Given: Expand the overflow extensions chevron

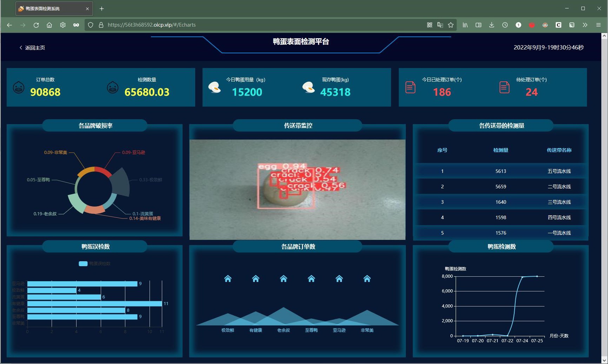Looking at the screenshot, I should (585, 25).
